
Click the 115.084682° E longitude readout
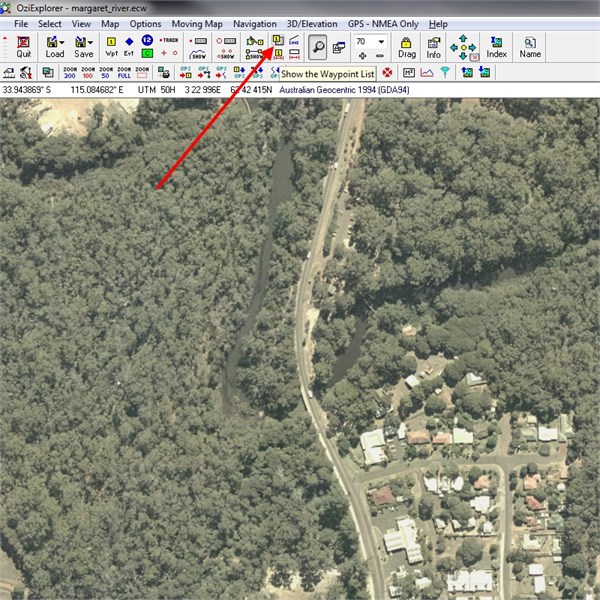(x=97, y=90)
